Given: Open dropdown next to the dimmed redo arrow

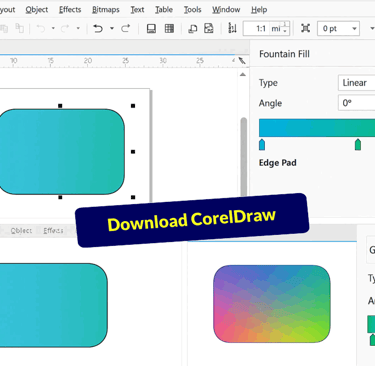Looking at the screenshot, I should [78, 29].
